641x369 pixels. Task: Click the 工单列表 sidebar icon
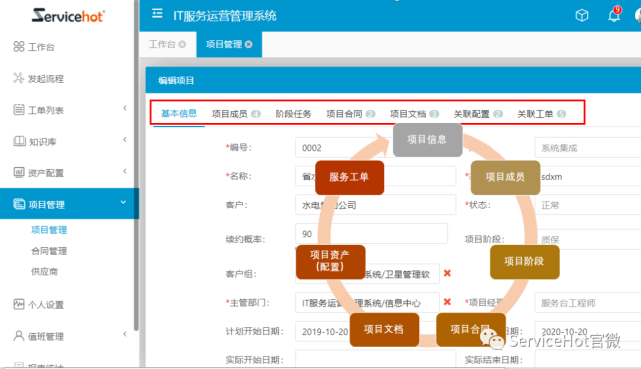tap(19, 110)
